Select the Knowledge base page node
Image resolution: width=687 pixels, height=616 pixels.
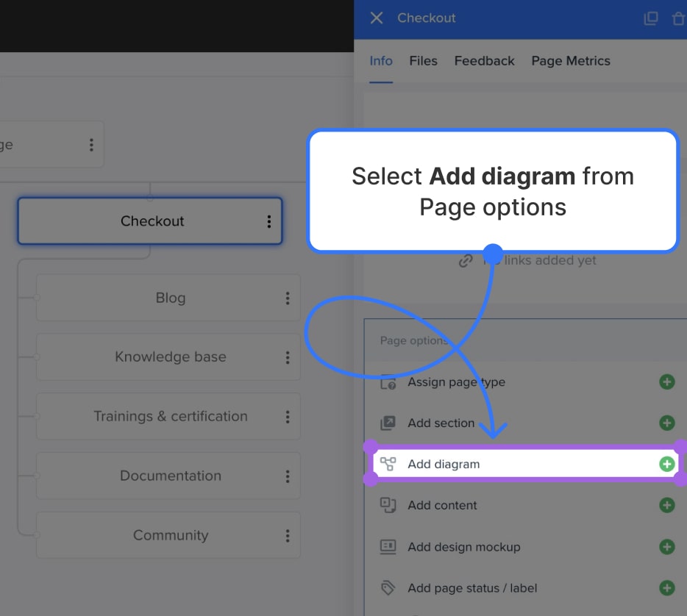coord(168,357)
